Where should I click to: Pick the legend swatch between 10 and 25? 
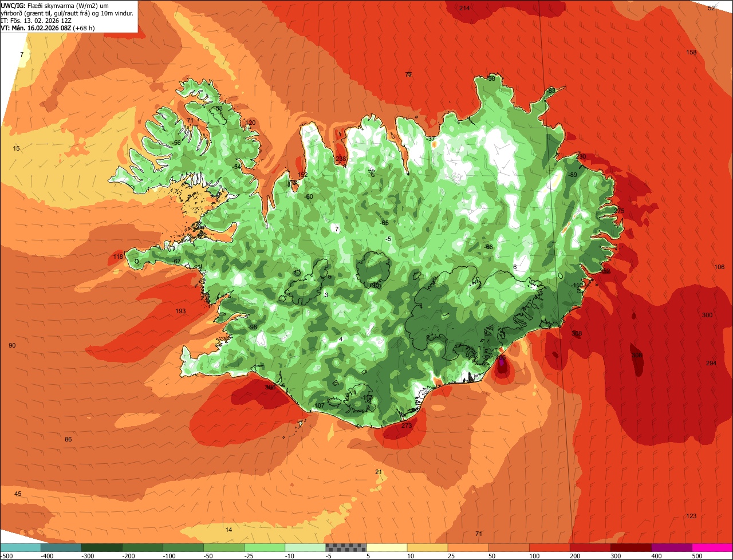(427, 547)
